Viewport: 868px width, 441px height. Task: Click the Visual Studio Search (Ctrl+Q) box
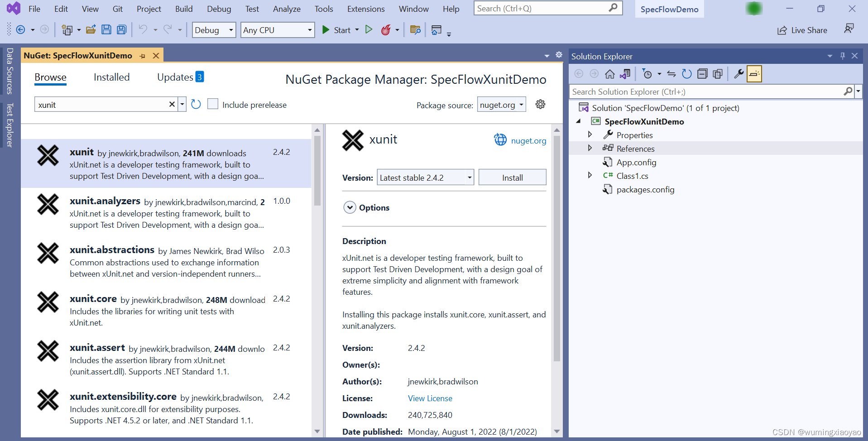point(548,8)
